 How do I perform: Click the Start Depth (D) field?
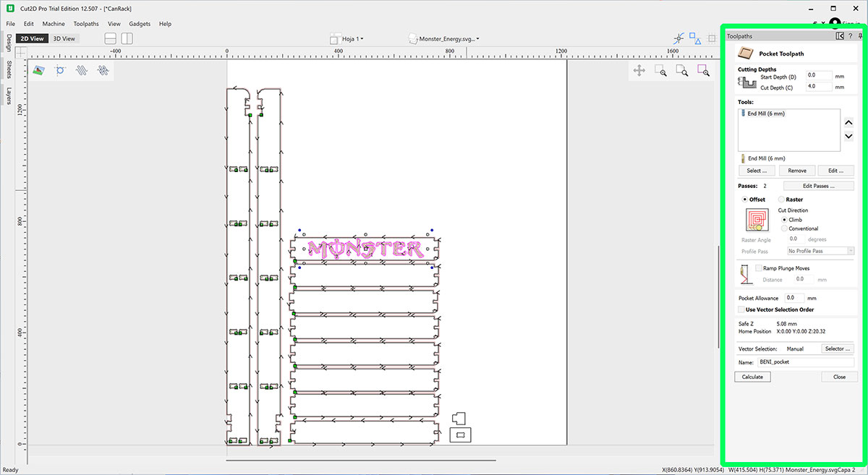click(819, 75)
